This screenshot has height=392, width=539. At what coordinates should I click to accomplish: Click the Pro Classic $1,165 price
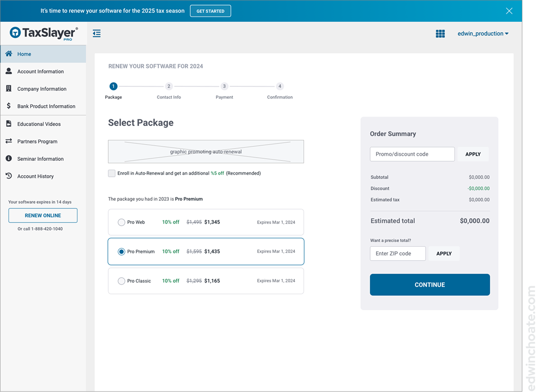(212, 281)
